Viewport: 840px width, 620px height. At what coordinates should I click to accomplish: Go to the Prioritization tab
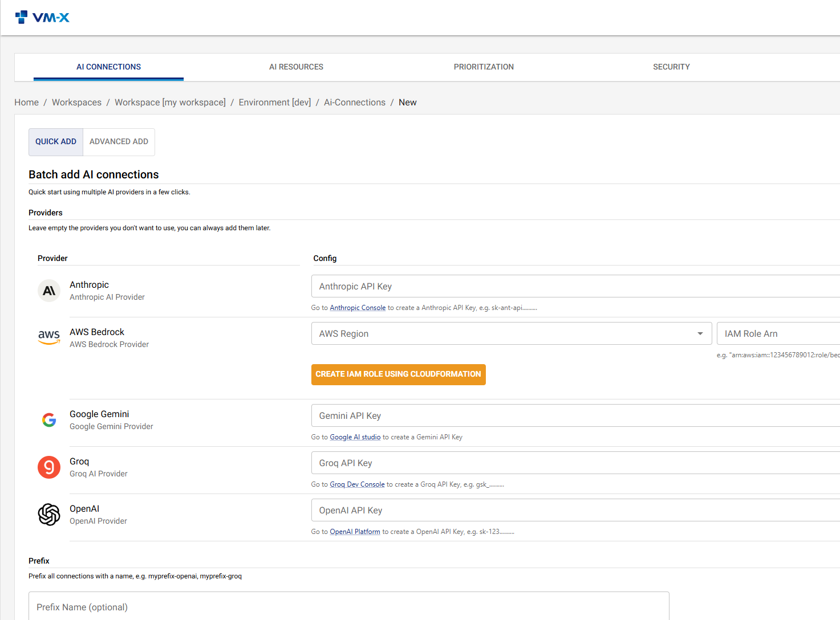coord(484,67)
